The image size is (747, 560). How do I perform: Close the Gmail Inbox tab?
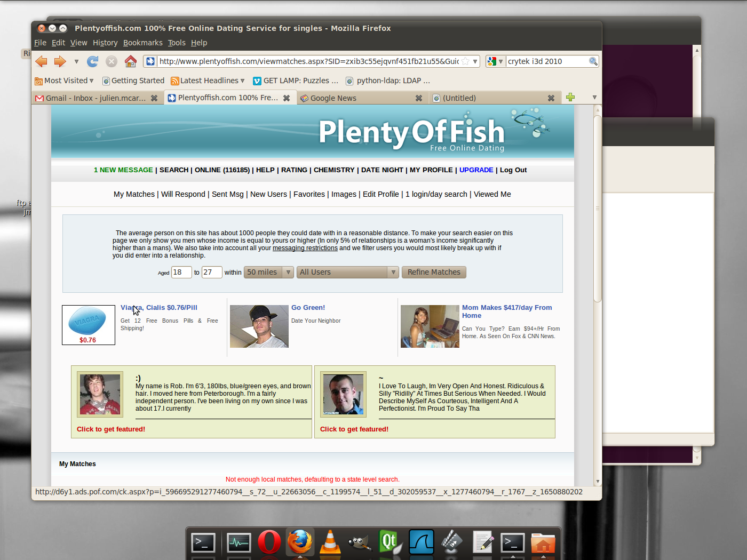point(154,98)
